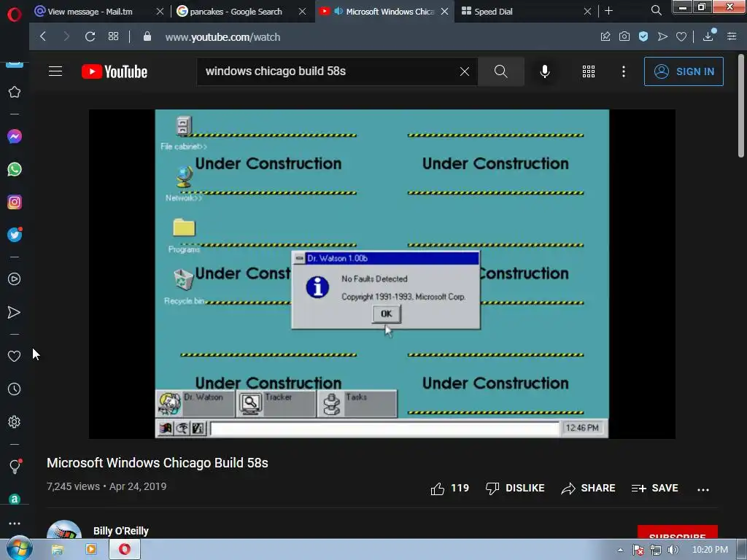Open the SHARE options
The height and width of the screenshot is (560, 747).
coord(589,488)
